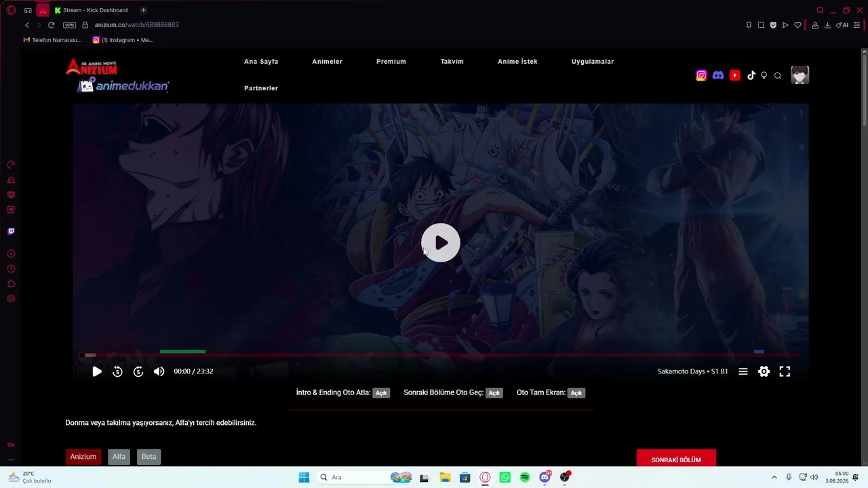Rewind 5 seconds in the video

tap(117, 371)
